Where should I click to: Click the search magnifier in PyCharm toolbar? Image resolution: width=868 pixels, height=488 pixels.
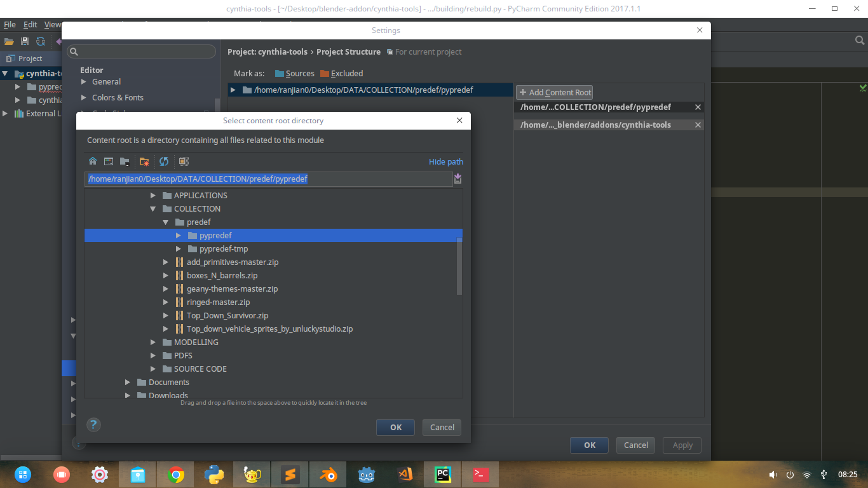[859, 41]
